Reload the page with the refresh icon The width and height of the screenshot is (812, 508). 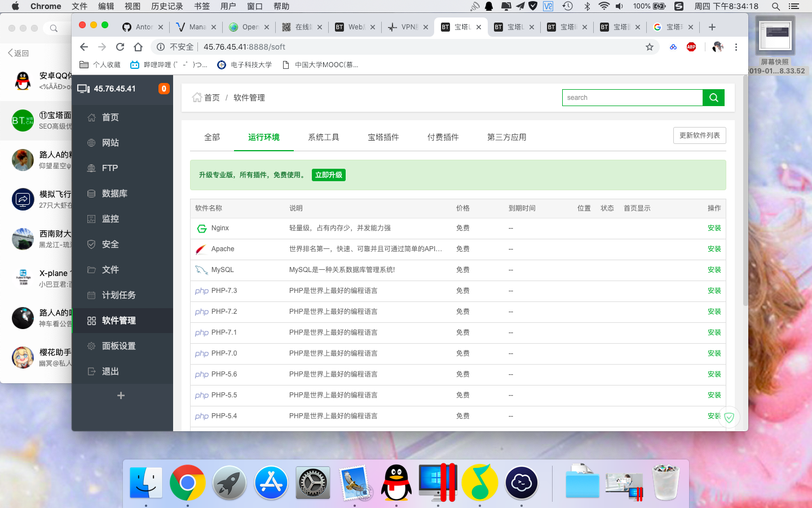click(x=120, y=47)
